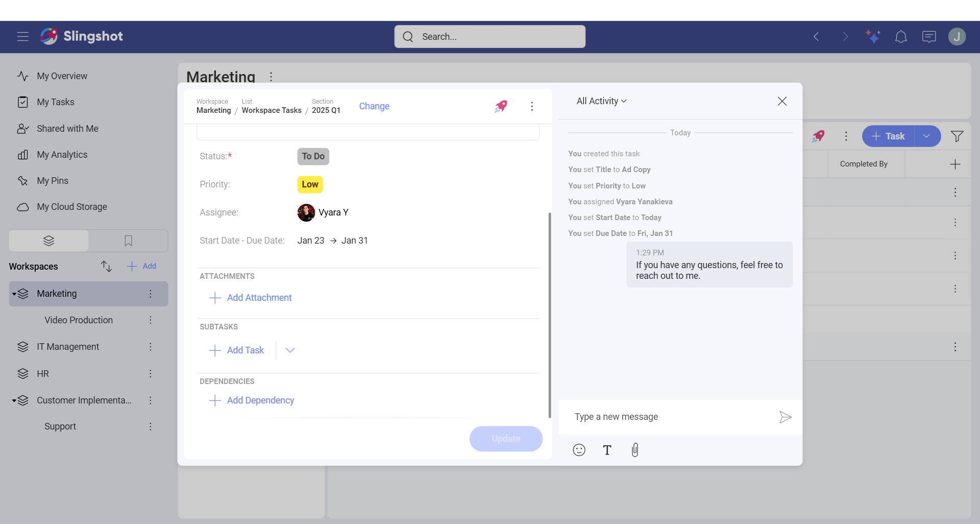Collapse the Marketing workspace tree

pyautogui.click(x=14, y=294)
